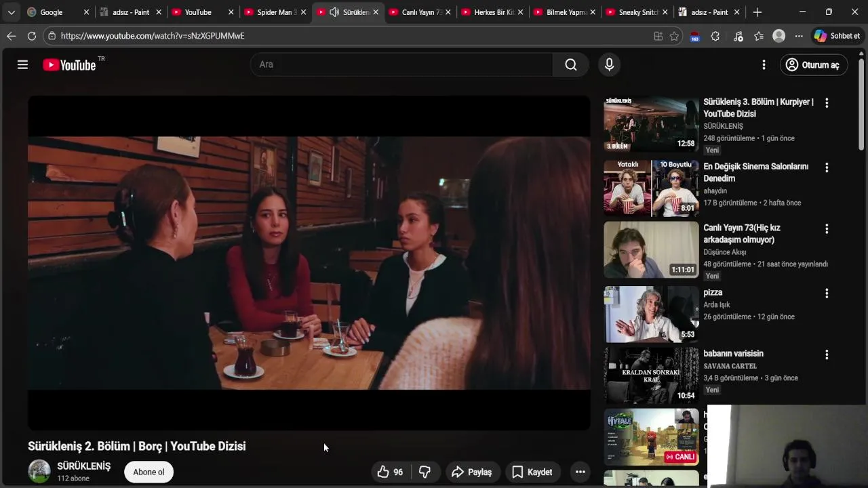Open a new browser tab
This screenshot has width=868, height=488.
point(757,12)
